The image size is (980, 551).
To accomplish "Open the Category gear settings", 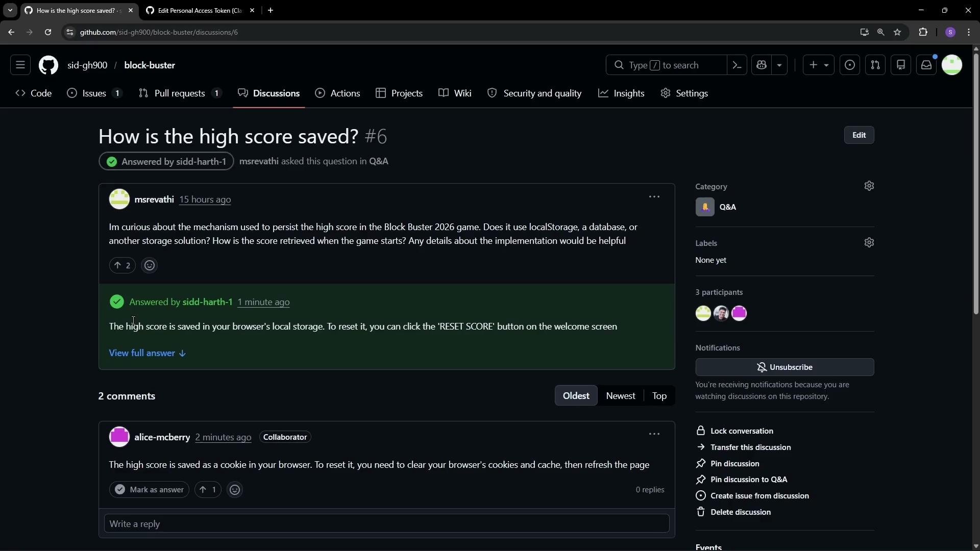I will click(869, 186).
